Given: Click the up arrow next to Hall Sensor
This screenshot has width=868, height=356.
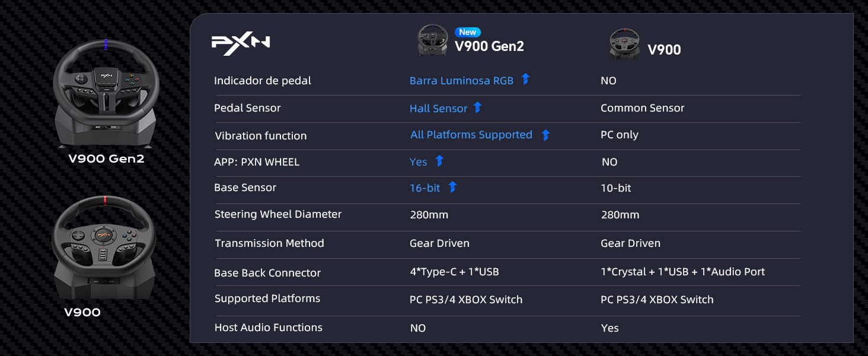Looking at the screenshot, I should tap(477, 107).
